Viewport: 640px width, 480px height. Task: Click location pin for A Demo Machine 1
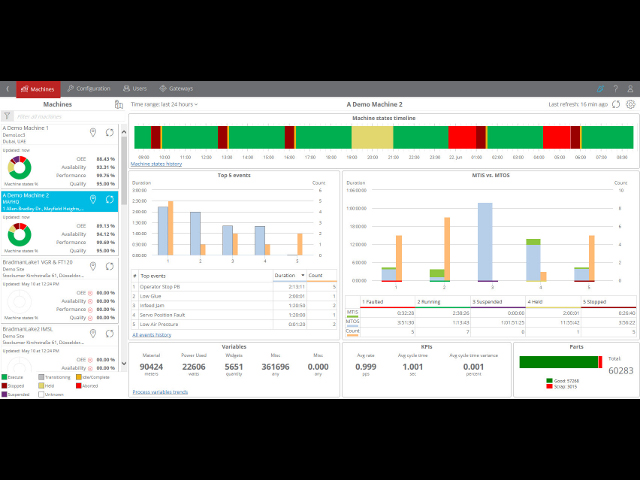[x=93, y=132]
